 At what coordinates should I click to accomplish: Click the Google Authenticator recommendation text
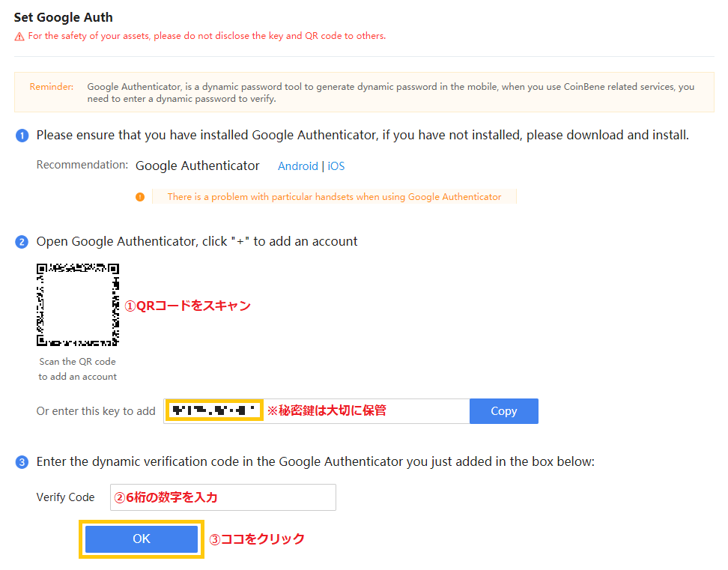(197, 166)
